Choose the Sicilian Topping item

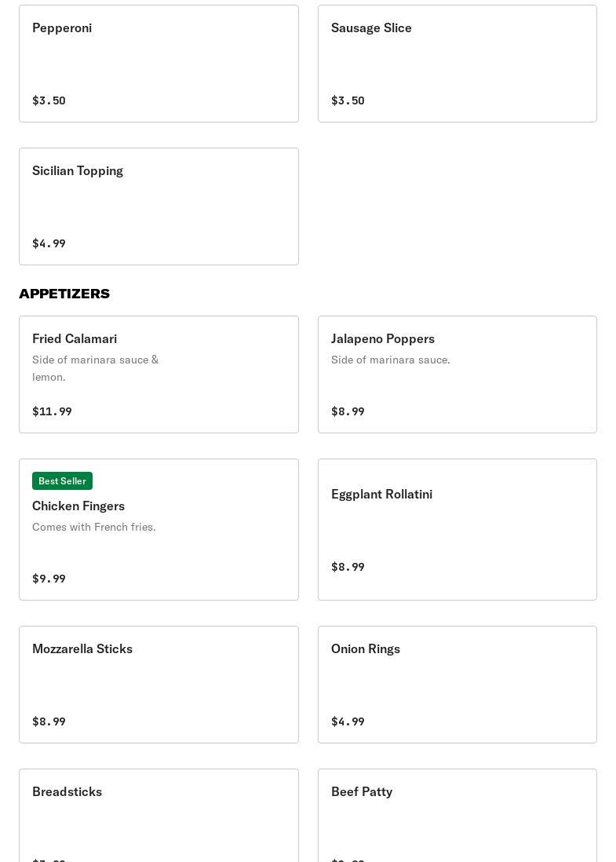159,206
